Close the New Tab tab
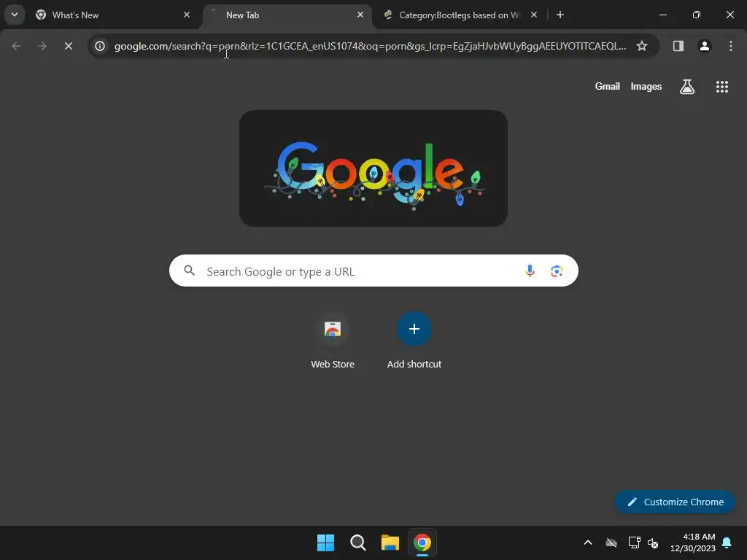This screenshot has height=560, width=747. tap(360, 15)
